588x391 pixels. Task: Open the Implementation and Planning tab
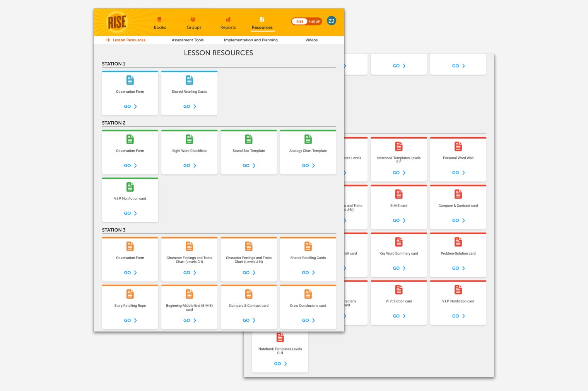(251, 40)
